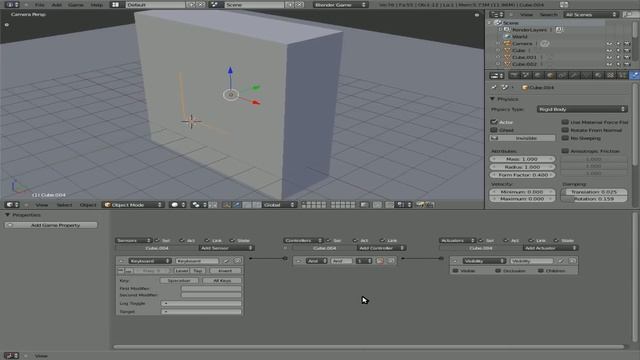Open the logic editor View menu
Viewport: 640px width, 360px height.
click(x=41, y=356)
